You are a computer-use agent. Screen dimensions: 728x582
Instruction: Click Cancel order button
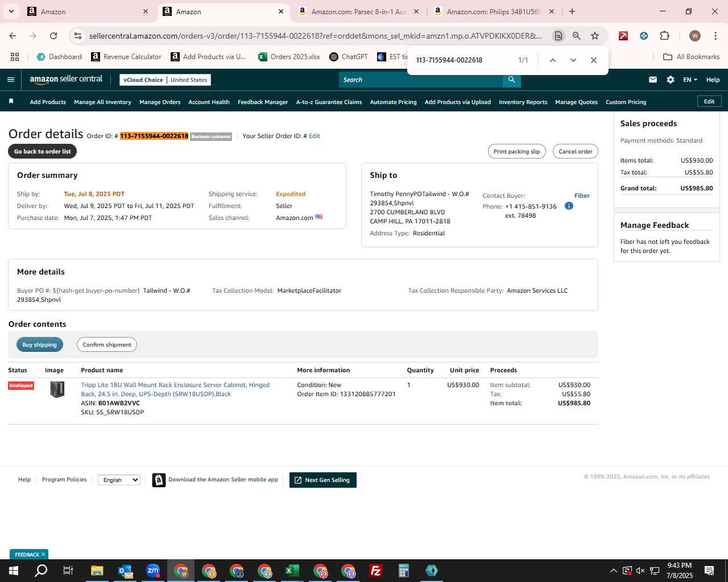[x=575, y=151]
